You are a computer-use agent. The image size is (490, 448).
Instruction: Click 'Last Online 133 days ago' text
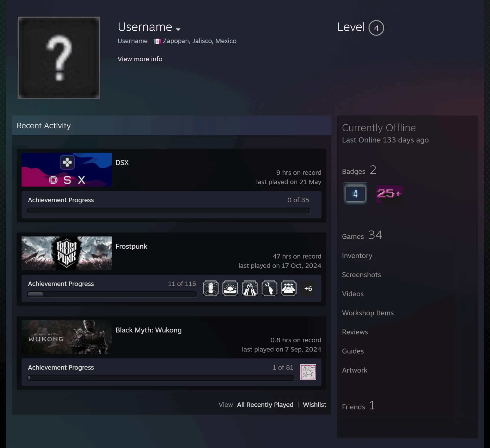pyautogui.click(x=385, y=140)
